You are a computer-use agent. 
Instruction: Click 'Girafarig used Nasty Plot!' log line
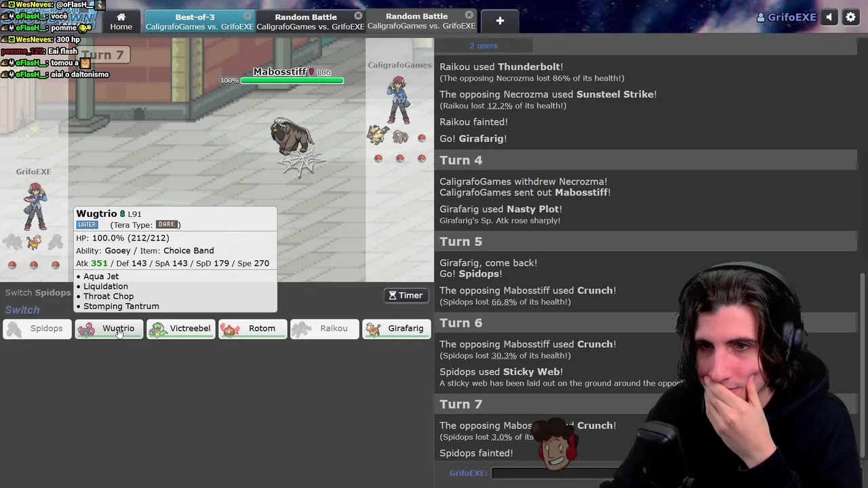point(500,209)
